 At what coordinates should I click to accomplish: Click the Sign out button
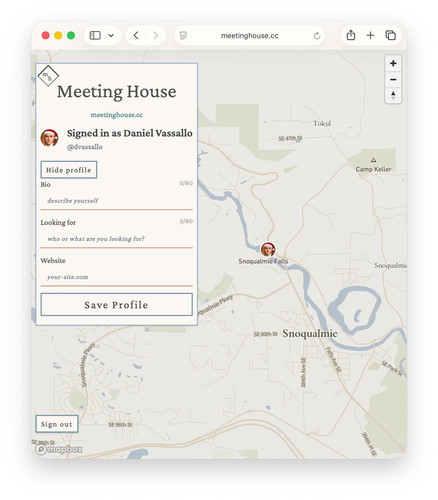click(x=57, y=424)
